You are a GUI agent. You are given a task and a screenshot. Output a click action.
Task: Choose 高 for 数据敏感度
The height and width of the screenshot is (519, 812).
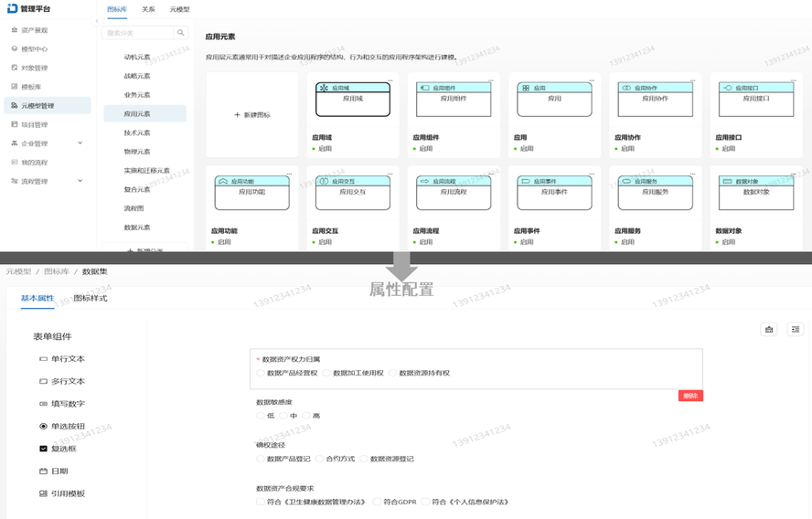(306, 416)
